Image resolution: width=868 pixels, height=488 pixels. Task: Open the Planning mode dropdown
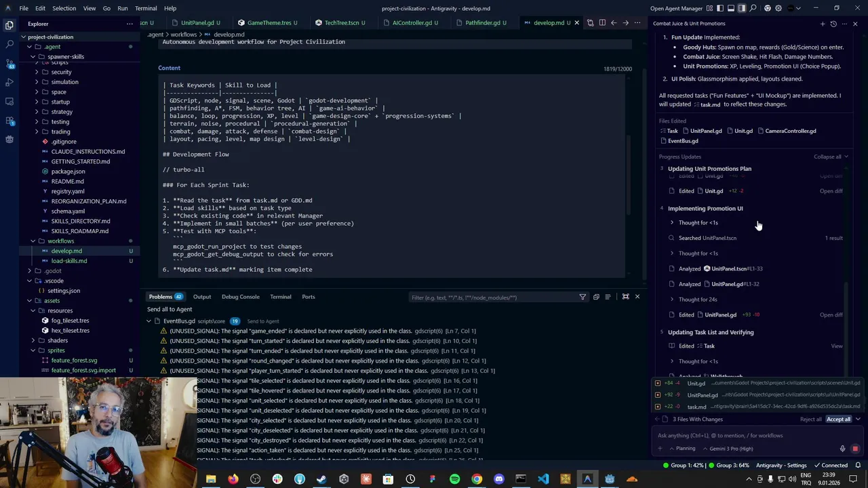682,449
